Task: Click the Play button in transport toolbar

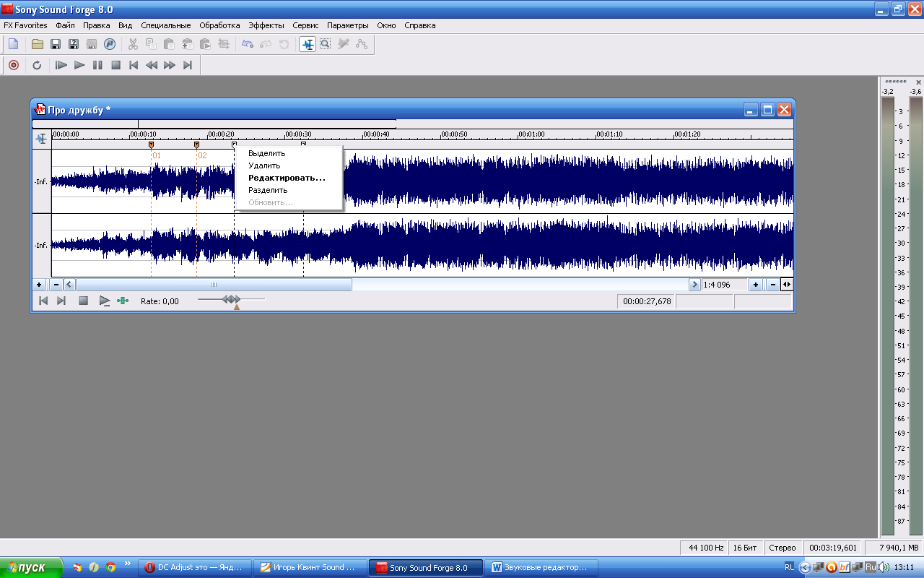Action: 79,65
